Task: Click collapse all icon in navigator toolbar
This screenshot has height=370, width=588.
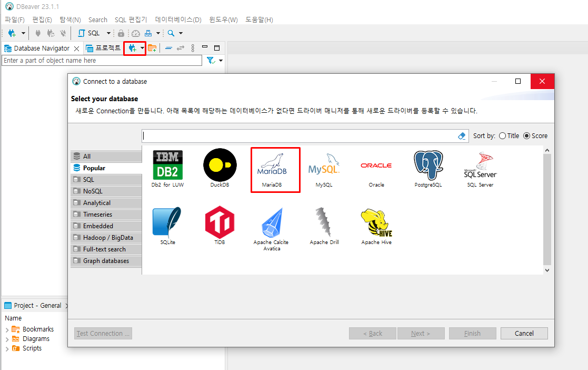Action: (169, 48)
